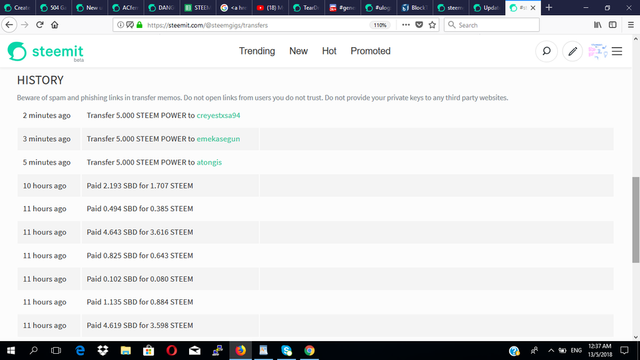Image resolution: width=640 pixels, height=360 pixels.
Task: Click the '10 hours ago' timestamp
Action: click(44, 186)
